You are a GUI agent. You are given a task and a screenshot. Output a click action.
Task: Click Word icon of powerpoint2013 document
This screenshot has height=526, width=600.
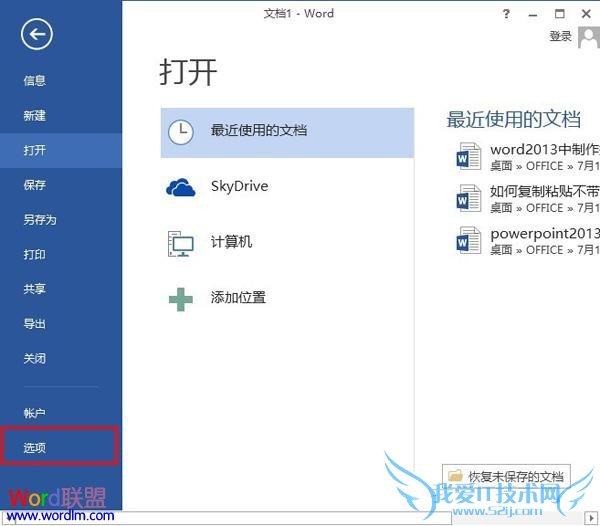click(469, 240)
